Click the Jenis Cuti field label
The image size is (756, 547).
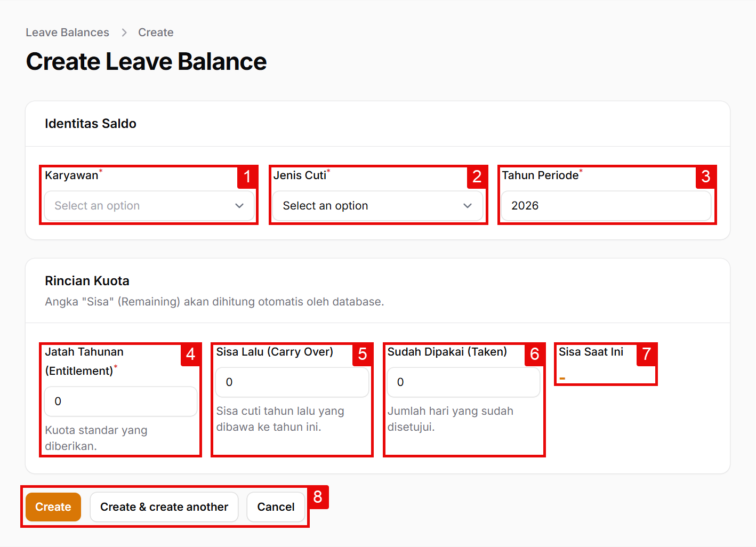point(300,175)
